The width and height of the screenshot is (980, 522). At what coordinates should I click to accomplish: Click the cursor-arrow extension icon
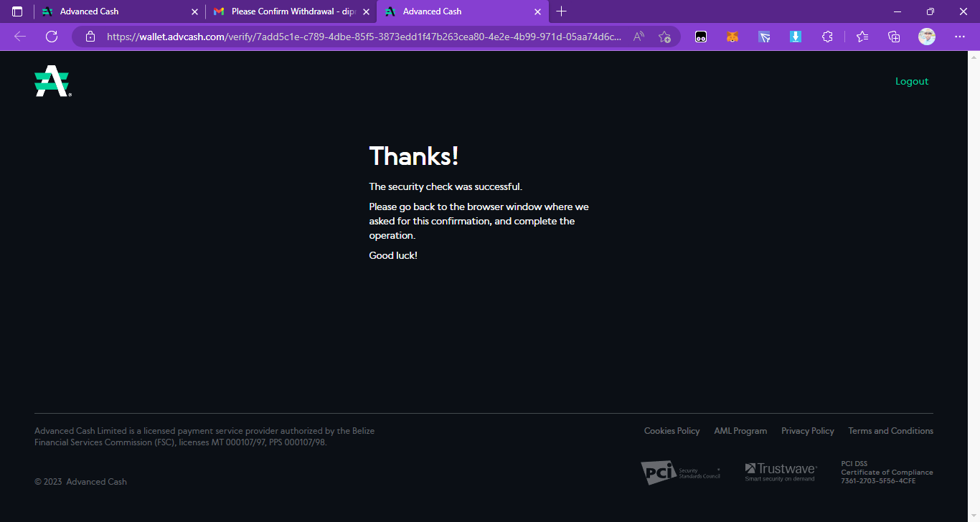coord(764,37)
